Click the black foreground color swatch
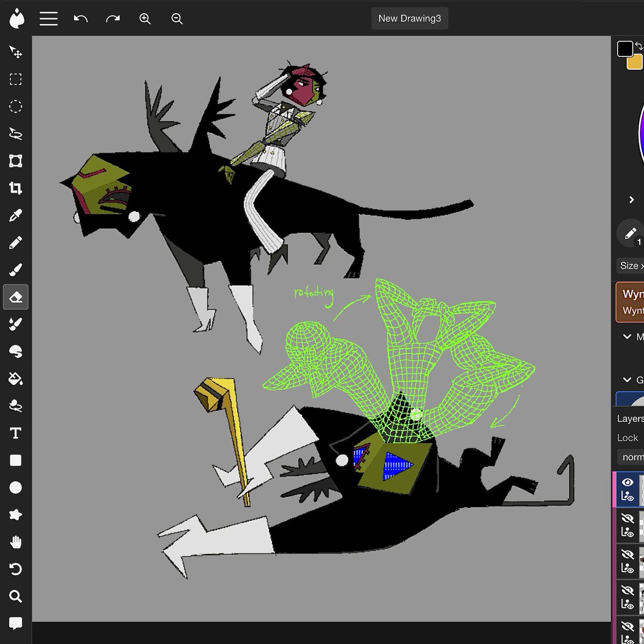The height and width of the screenshot is (644, 644). click(625, 49)
